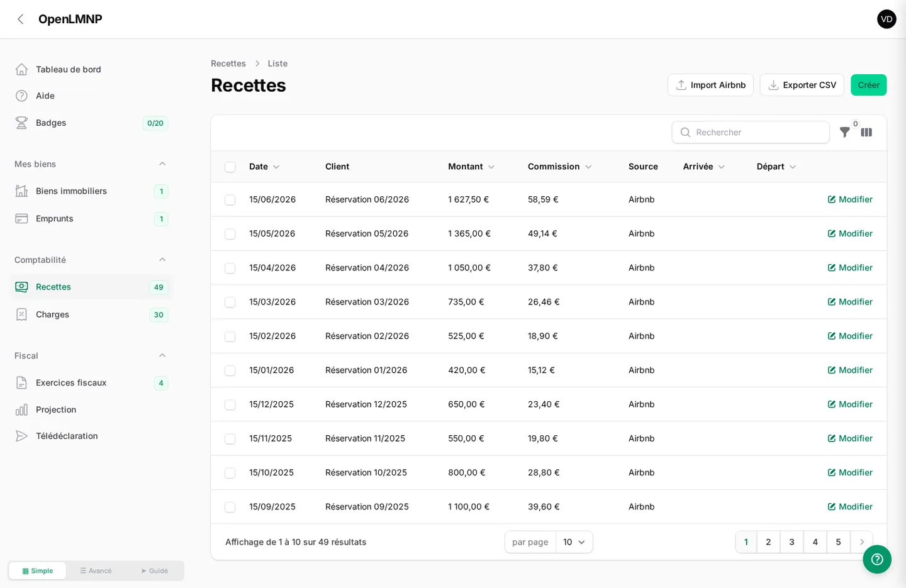Click the Télédéclaration send icon

(21, 436)
